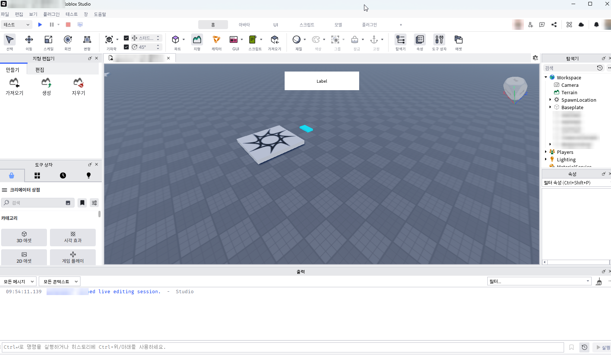Open the 애셋 (Assets) manager
Viewport: 611px width, 364px height.
[459, 42]
